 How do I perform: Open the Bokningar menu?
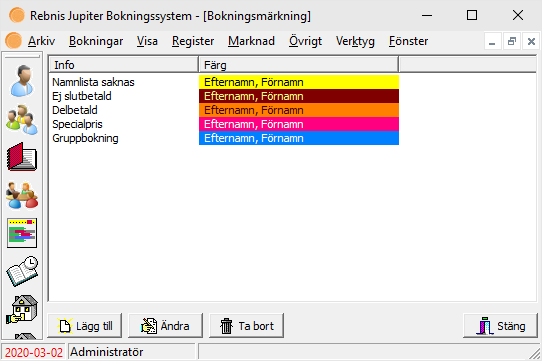coord(96,41)
